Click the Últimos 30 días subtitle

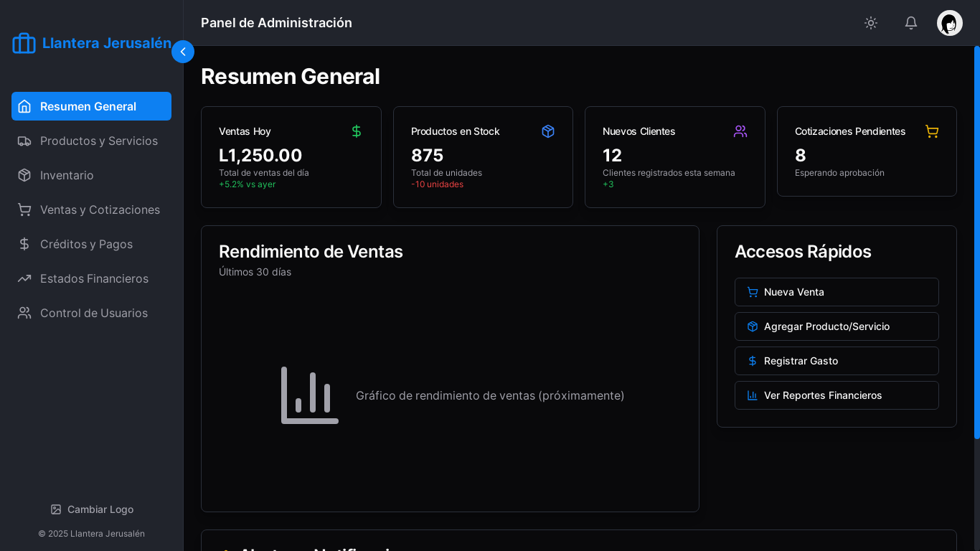(255, 272)
